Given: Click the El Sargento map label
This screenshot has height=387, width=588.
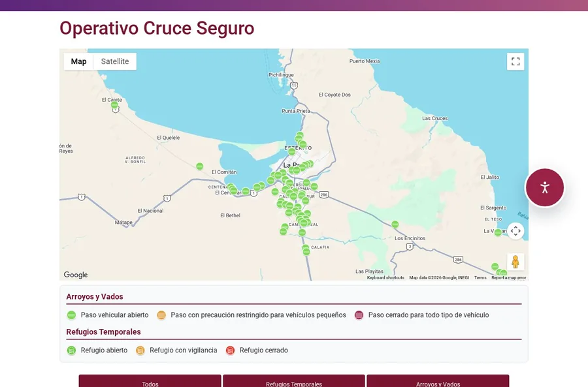Looking at the screenshot, I should (493, 208).
